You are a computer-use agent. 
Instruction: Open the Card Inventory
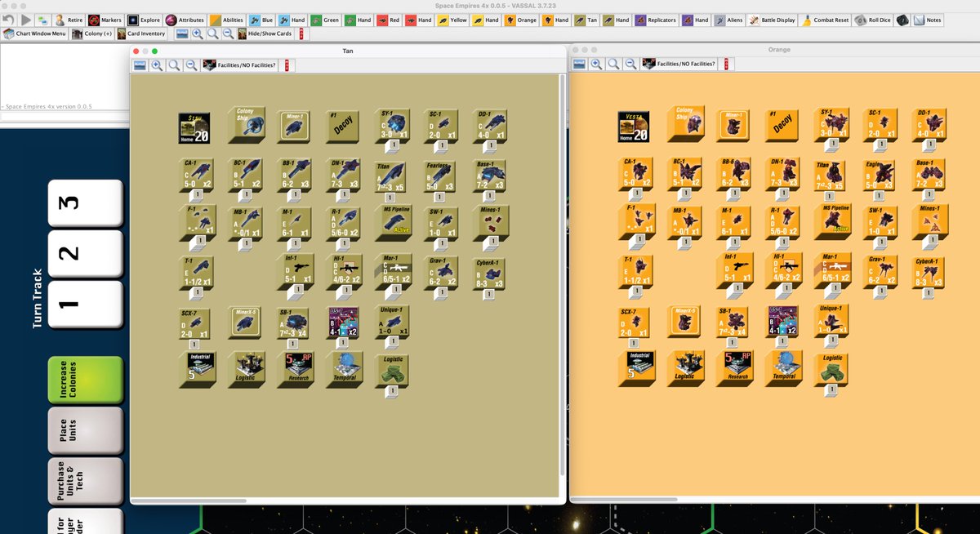pos(141,33)
